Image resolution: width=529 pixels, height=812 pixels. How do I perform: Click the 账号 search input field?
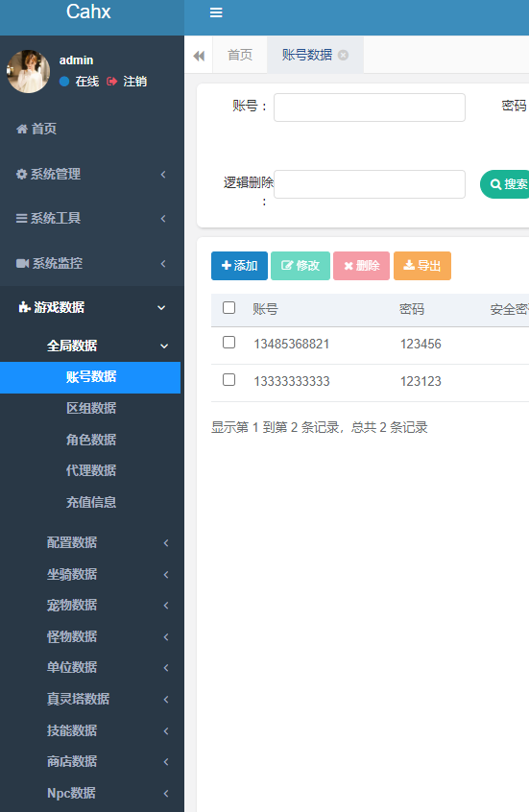[x=370, y=107]
